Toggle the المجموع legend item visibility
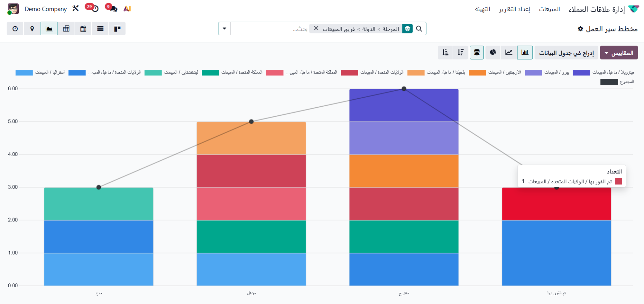This screenshot has width=644, height=304. [x=617, y=82]
